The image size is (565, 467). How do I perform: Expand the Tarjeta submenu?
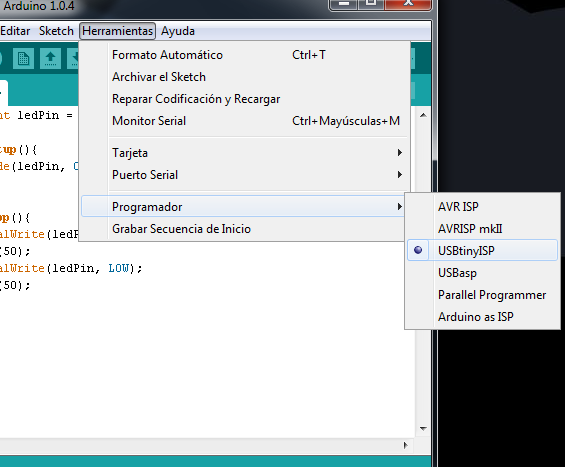pyautogui.click(x=245, y=153)
